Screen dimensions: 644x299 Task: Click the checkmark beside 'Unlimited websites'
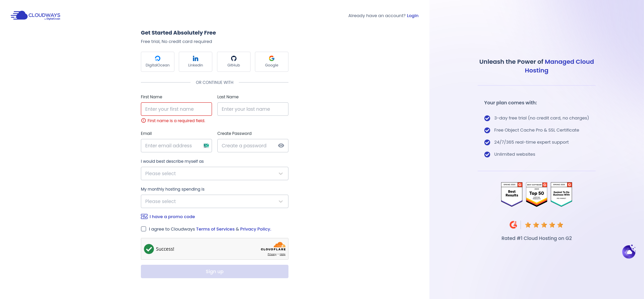(487, 154)
